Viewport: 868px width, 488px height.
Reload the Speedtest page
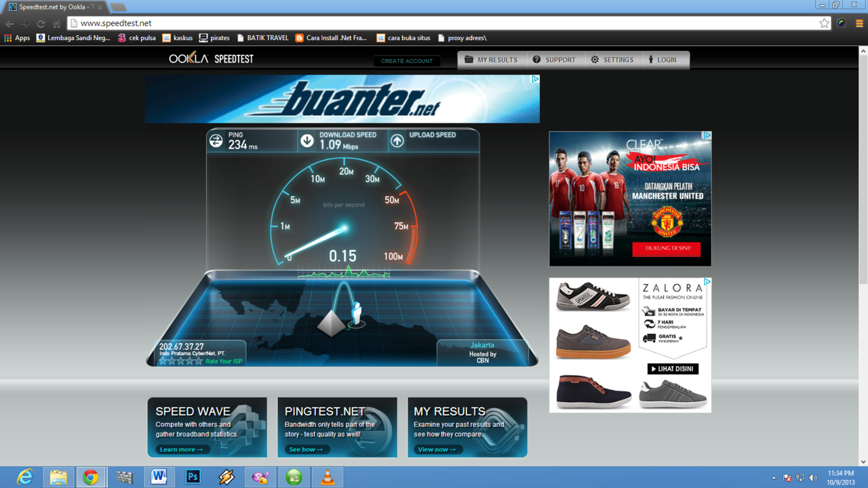click(x=41, y=23)
